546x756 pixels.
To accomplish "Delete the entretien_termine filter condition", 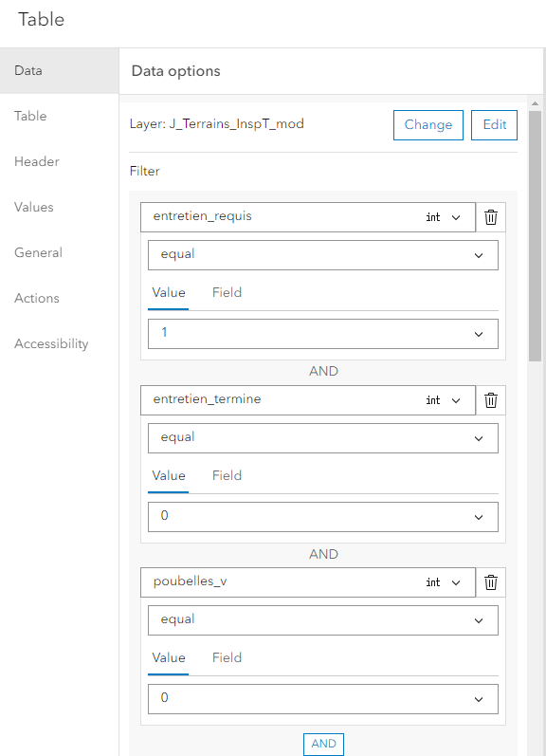I will pos(491,400).
